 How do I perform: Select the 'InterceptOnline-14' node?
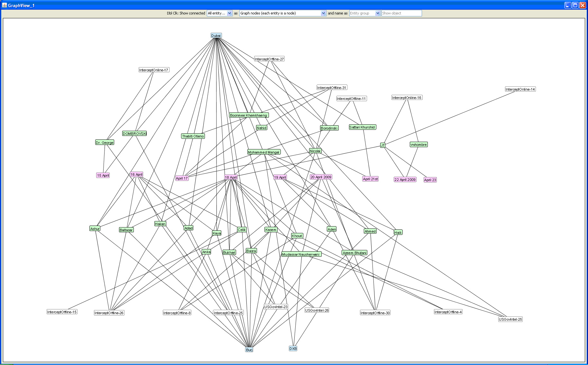[x=520, y=89]
